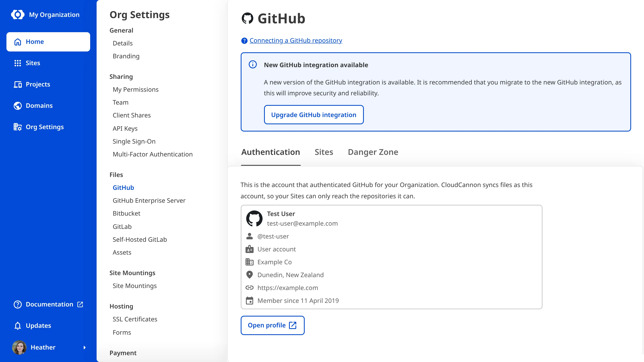644x362 pixels.
Task: Open Connecting a GitHub repository link
Action: pos(296,40)
